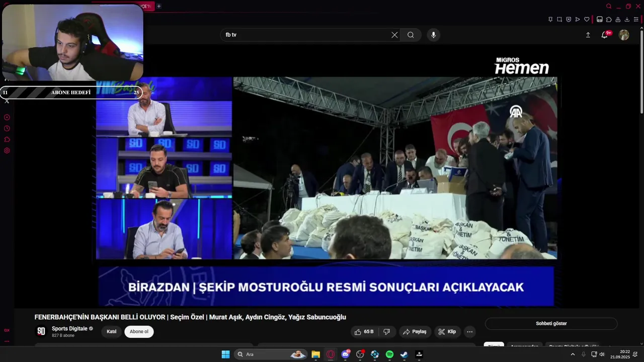The height and width of the screenshot is (362, 644).
Task: Show chat via Sohbeti göster button
Action: pyautogui.click(x=551, y=324)
